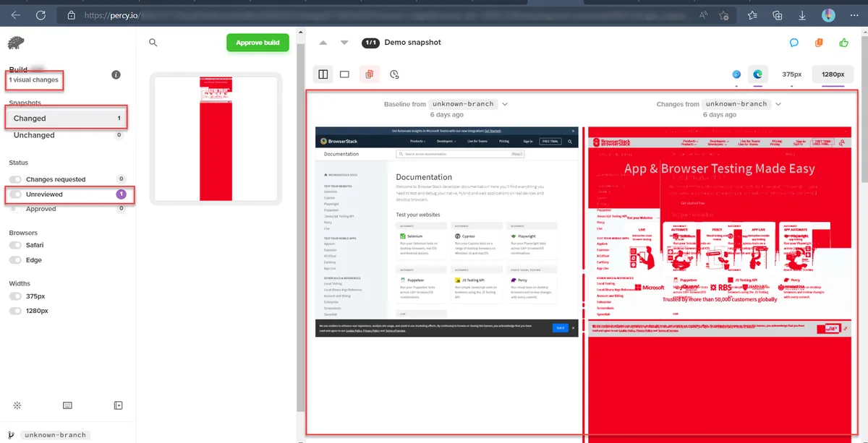Switch to single snapshot view mode
This screenshot has width=868, height=443.
(344, 74)
